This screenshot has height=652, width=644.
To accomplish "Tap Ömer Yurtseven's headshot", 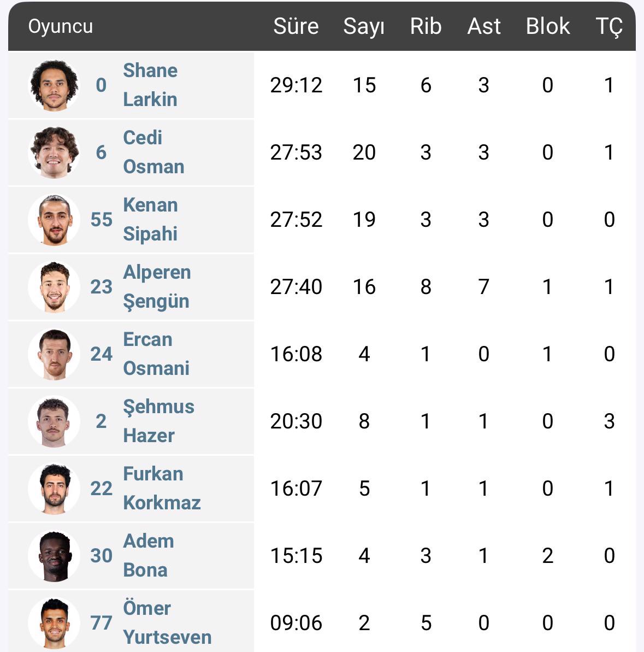I will [x=54, y=623].
